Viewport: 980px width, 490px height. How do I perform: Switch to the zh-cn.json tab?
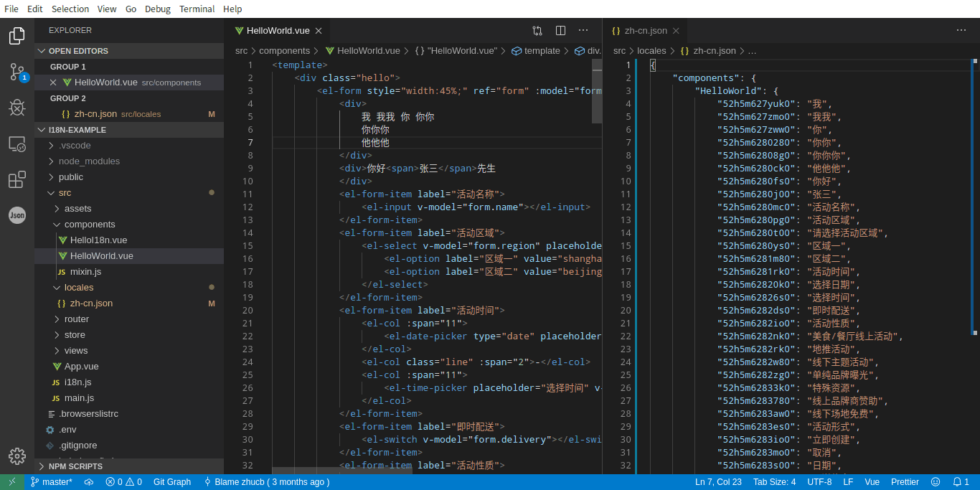(645, 31)
